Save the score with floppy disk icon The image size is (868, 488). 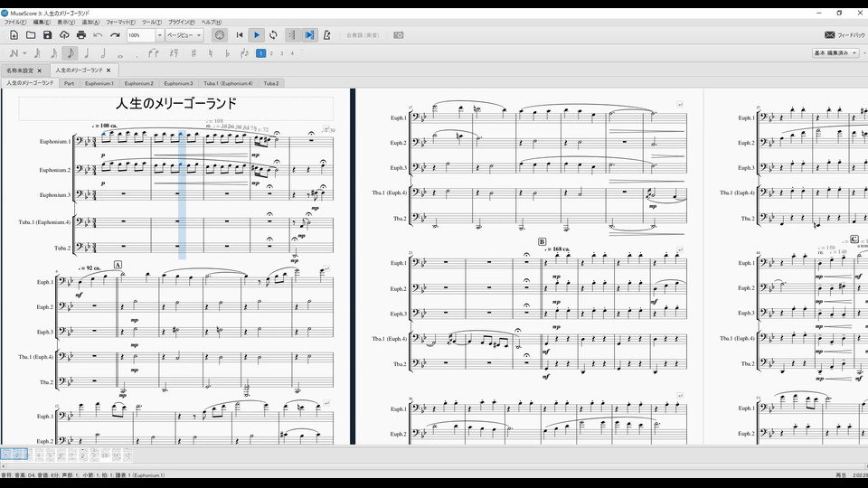(x=48, y=35)
